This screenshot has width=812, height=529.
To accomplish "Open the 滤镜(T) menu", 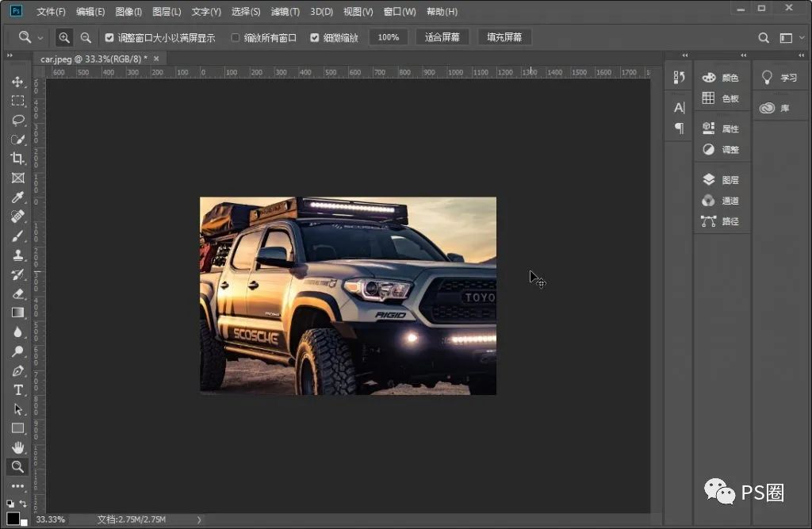I will tap(285, 11).
